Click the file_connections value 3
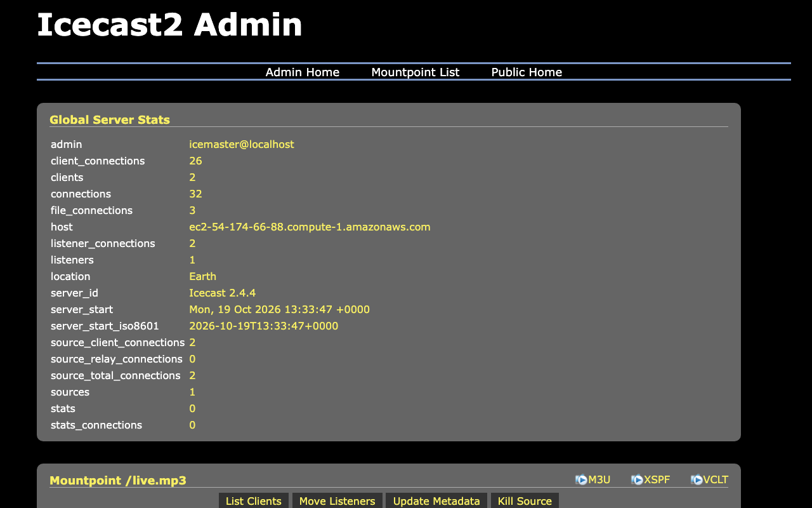Viewport: 812px width, 508px height. point(192,211)
